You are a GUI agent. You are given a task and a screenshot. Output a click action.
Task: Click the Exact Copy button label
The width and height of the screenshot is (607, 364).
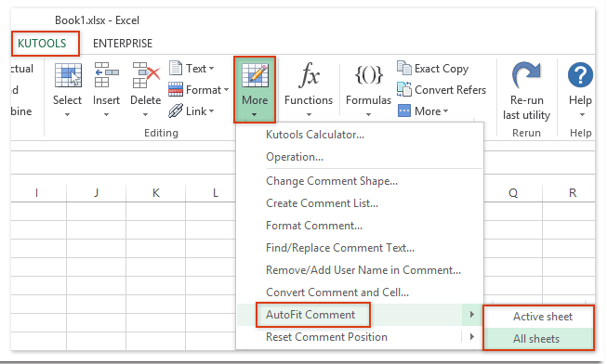(442, 69)
